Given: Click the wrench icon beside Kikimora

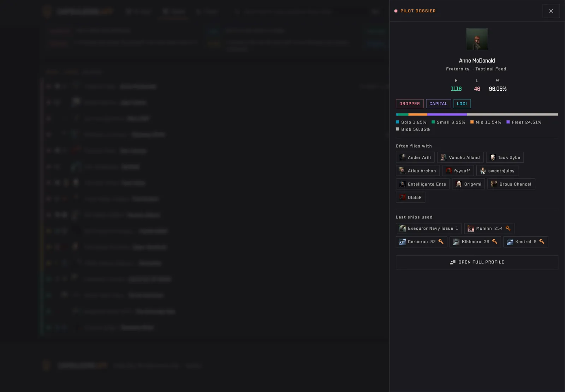Looking at the screenshot, I should click(495, 242).
